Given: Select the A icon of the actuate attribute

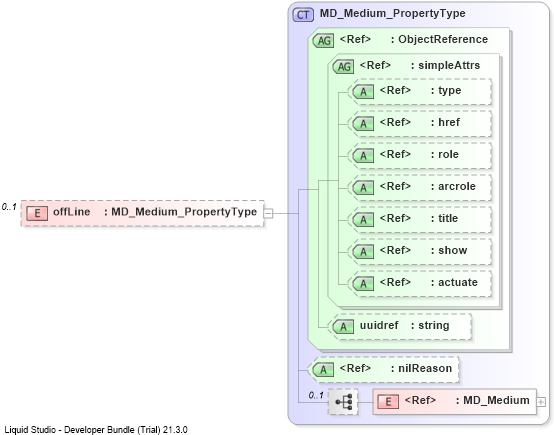Looking at the screenshot, I should [363, 284].
